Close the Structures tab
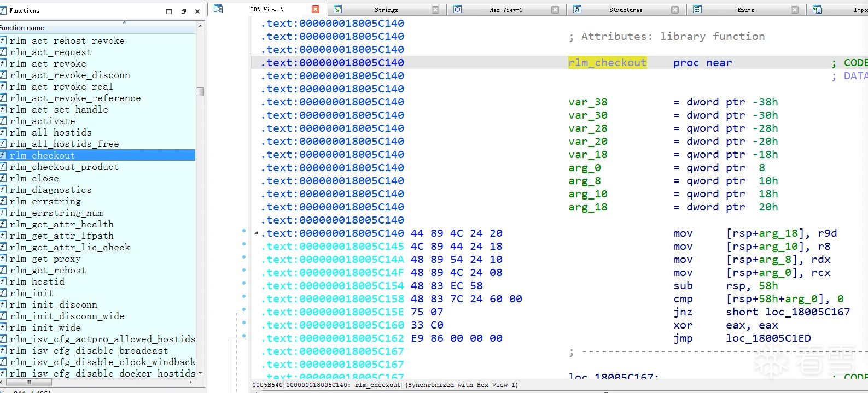868x393 pixels. click(675, 10)
